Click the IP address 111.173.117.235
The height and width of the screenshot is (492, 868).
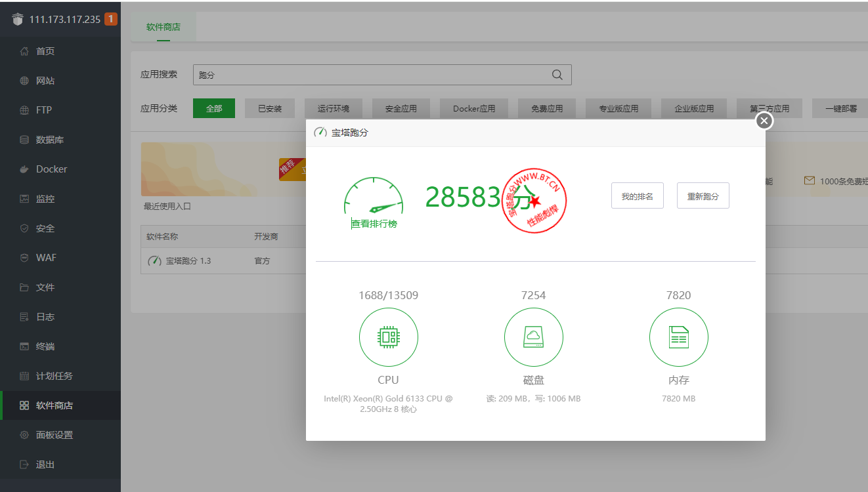click(65, 20)
